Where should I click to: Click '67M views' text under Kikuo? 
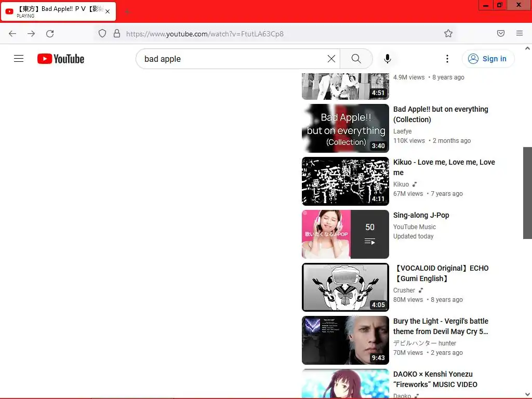pyautogui.click(x=408, y=194)
